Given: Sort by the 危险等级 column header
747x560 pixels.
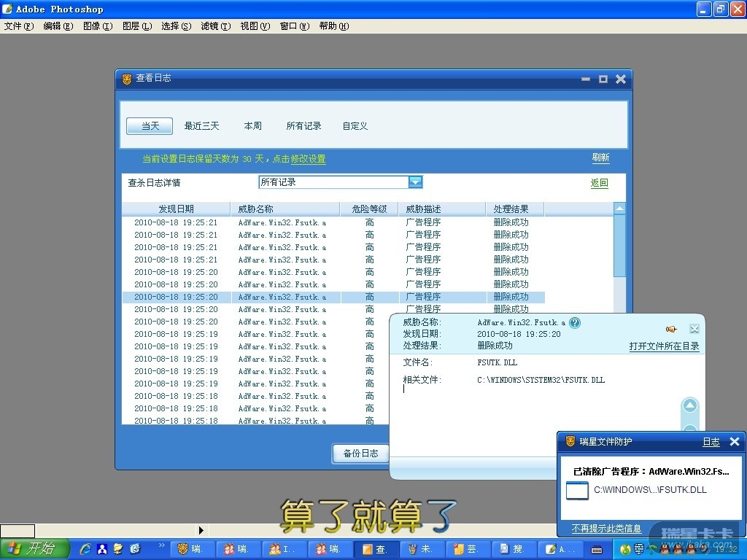Looking at the screenshot, I should (369, 209).
